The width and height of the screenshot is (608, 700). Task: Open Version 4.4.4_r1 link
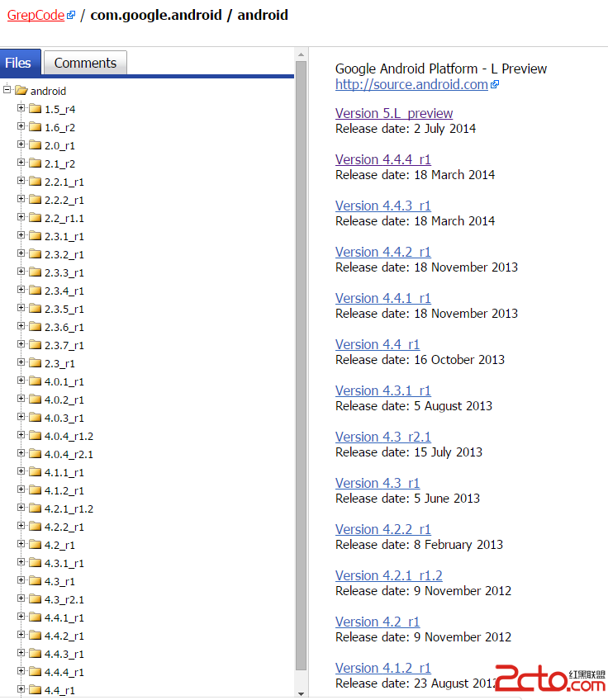pyautogui.click(x=382, y=159)
